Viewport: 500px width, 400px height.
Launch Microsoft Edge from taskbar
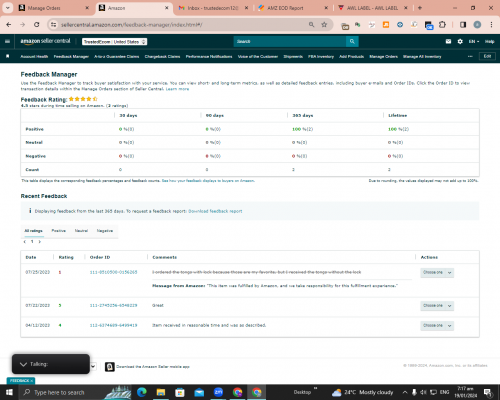tap(142, 392)
